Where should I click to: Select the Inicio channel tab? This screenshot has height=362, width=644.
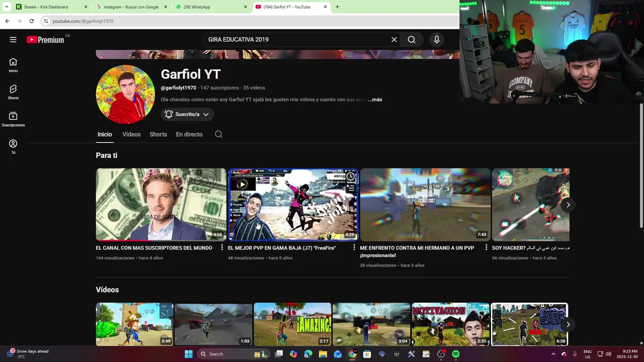105,134
